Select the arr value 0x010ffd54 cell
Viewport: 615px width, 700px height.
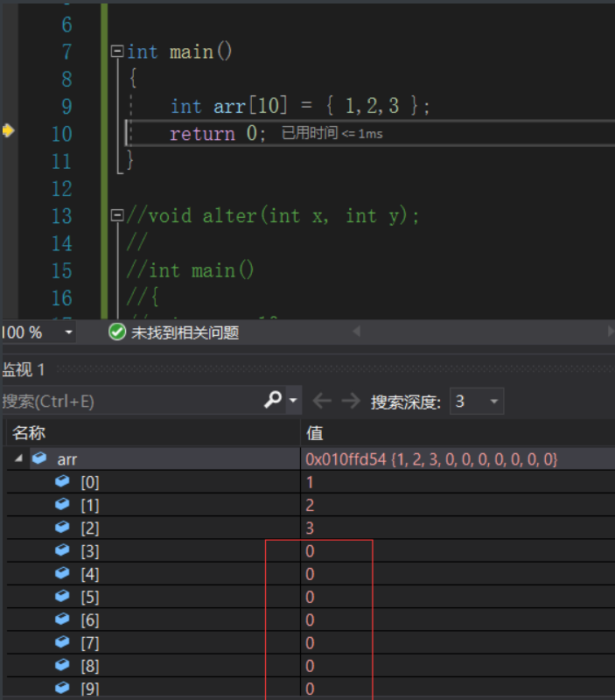pos(431,459)
